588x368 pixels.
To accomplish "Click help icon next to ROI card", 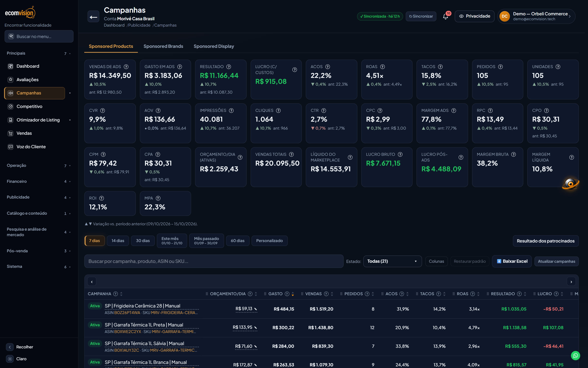I will coord(101,198).
